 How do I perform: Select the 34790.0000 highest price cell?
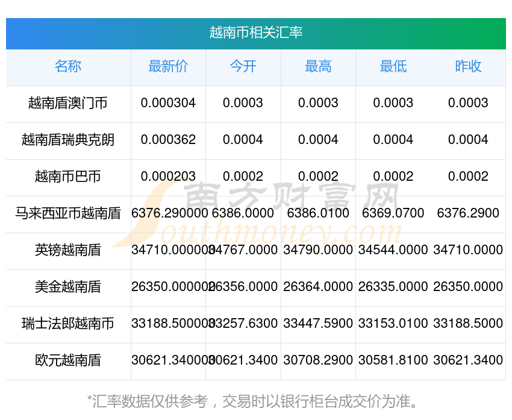click(x=318, y=250)
